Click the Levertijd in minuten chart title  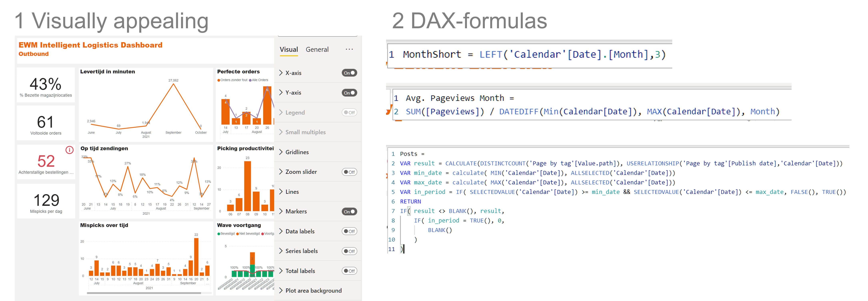(x=107, y=72)
